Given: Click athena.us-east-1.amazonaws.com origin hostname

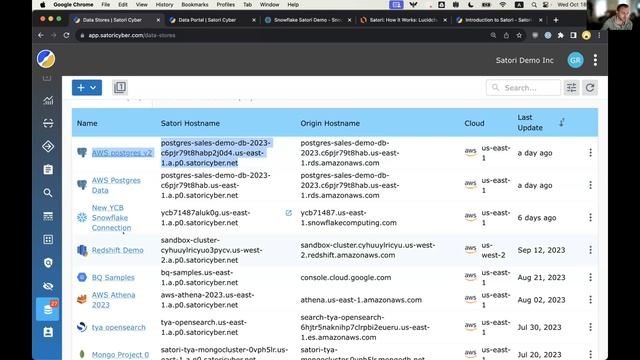Looking at the screenshot, I should 361,300.
